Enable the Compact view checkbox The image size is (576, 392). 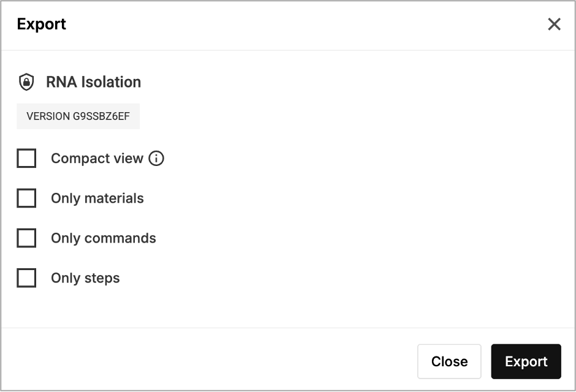coord(26,158)
